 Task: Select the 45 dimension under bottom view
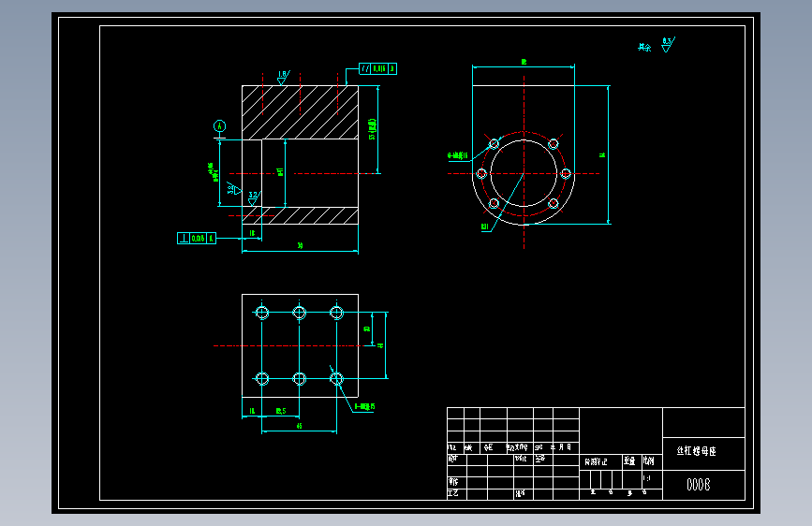click(x=299, y=426)
